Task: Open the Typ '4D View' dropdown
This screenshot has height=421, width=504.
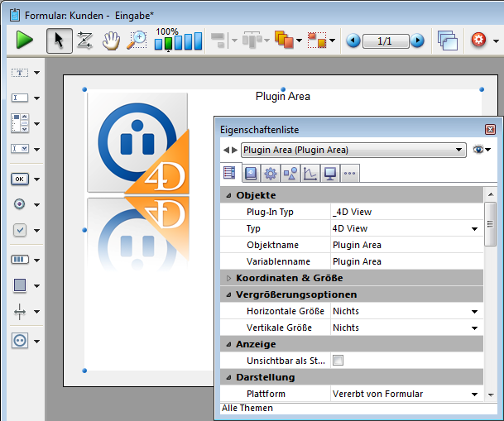Action: point(475,228)
